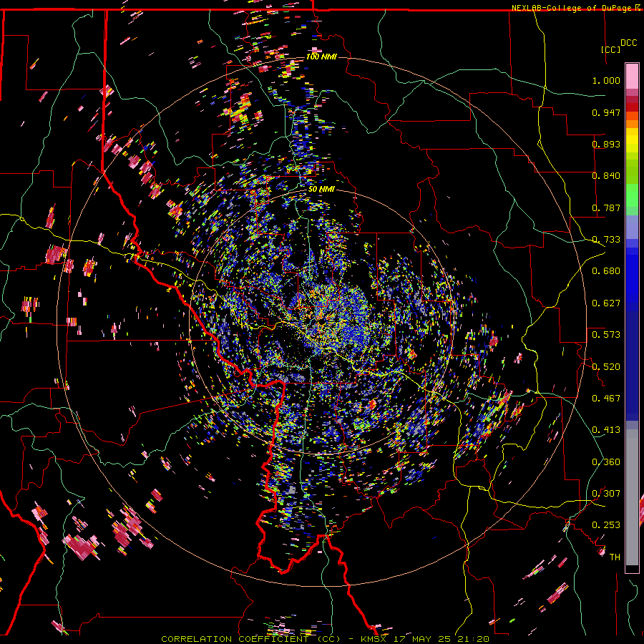Click the 0.627 legend value
The image size is (644, 644).
(606, 303)
